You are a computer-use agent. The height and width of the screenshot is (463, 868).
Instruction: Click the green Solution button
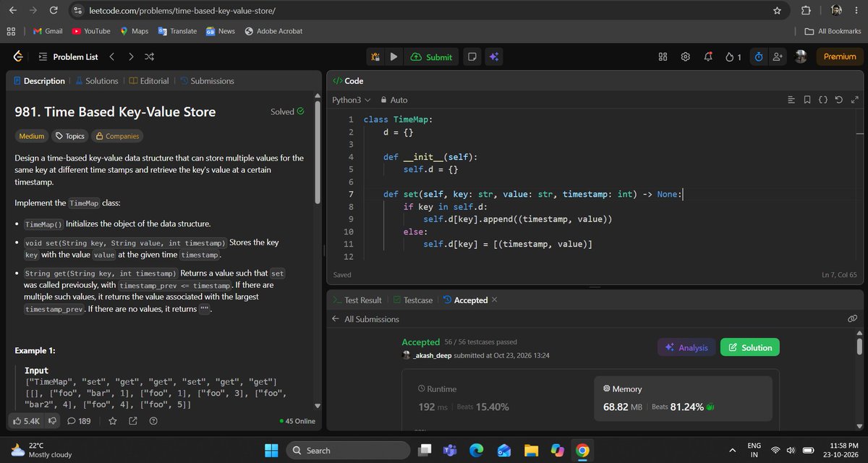pos(750,347)
